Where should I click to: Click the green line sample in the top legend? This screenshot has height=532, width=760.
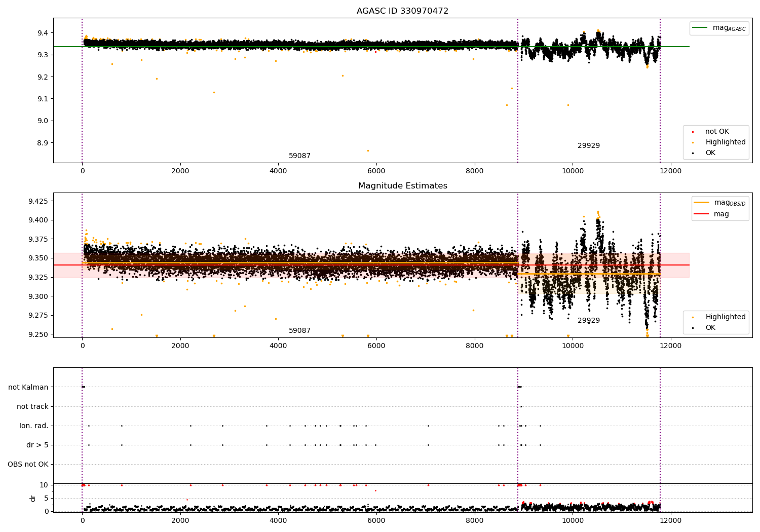[x=700, y=28]
